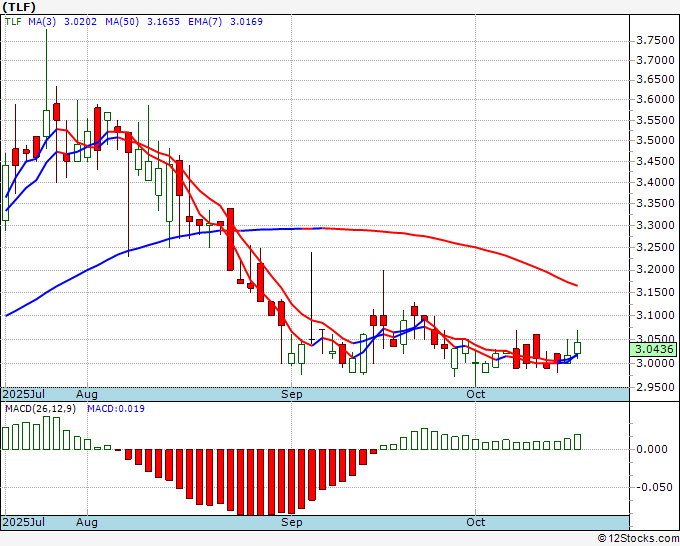Select the 3.2000 price axis label

tap(655, 270)
